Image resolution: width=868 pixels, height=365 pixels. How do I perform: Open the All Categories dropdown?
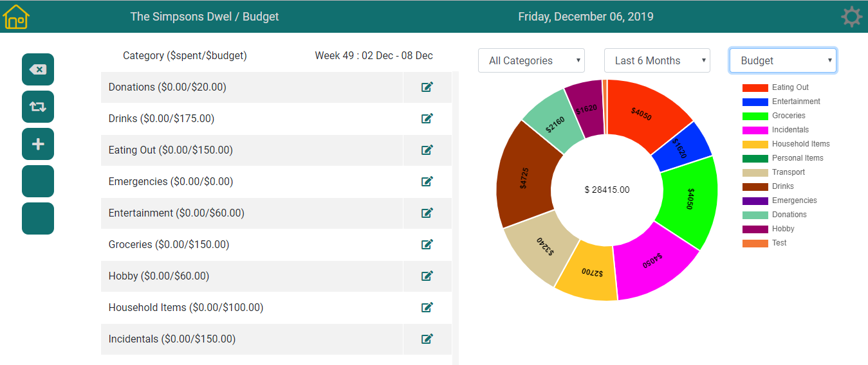(531, 60)
